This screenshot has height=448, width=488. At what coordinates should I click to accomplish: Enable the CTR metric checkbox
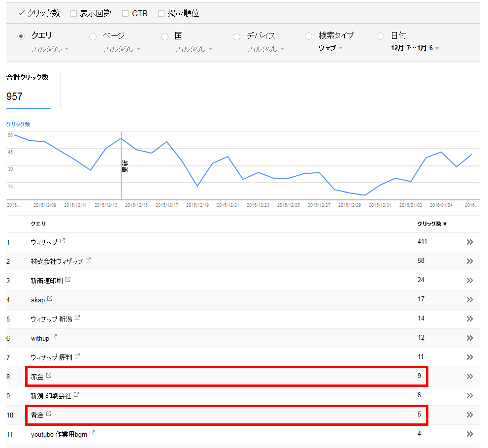[125, 13]
